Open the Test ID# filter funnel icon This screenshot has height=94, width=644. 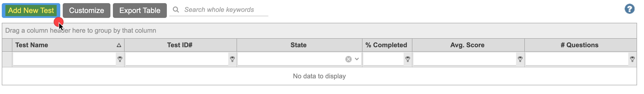pos(233,59)
